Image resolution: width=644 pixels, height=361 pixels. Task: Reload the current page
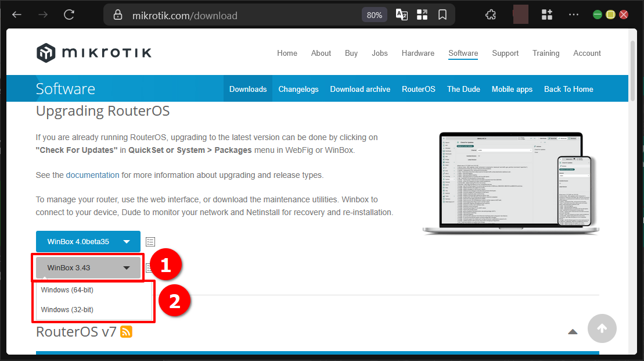69,14
